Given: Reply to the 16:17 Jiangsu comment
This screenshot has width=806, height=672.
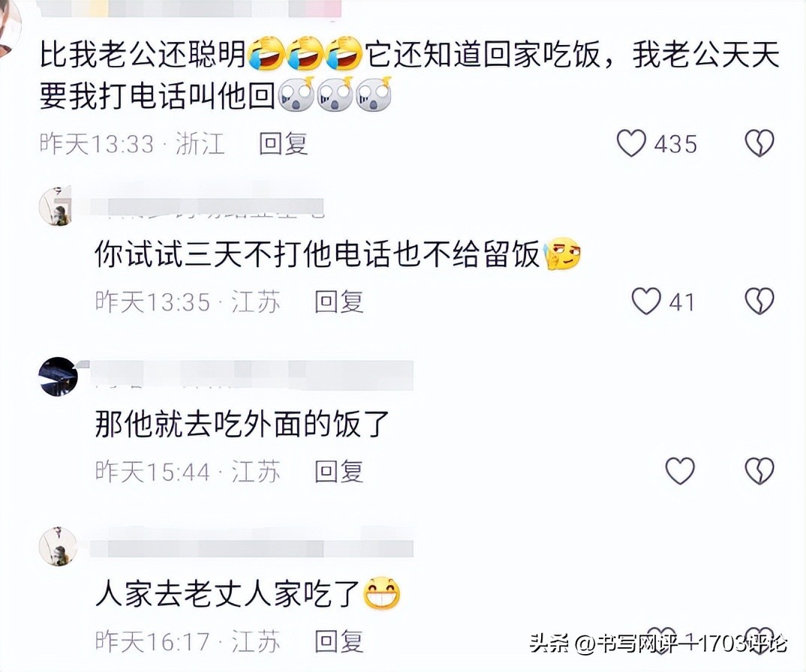Looking at the screenshot, I should click(338, 640).
